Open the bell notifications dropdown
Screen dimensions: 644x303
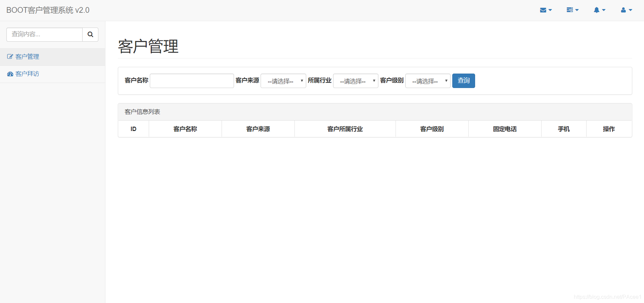click(x=599, y=10)
